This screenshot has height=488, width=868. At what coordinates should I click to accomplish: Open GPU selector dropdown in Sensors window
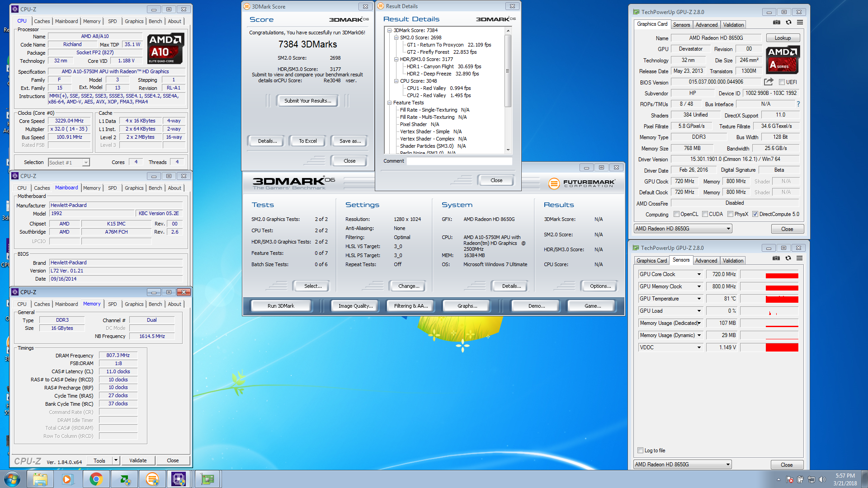682,465
